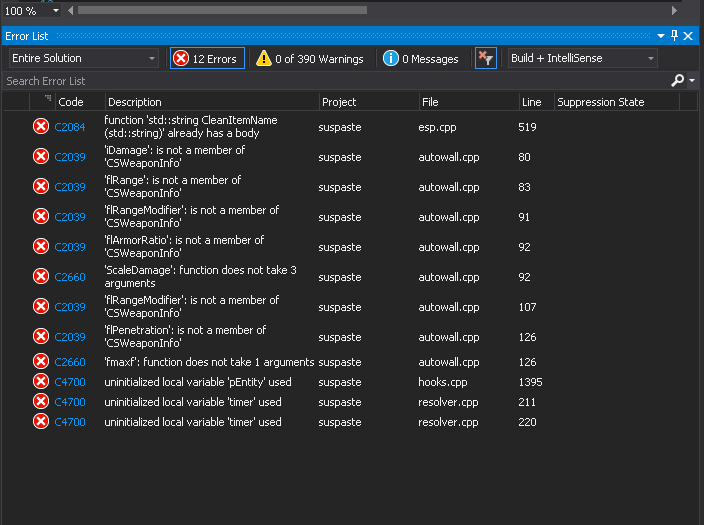Click the scroll left arrow

(70, 10)
